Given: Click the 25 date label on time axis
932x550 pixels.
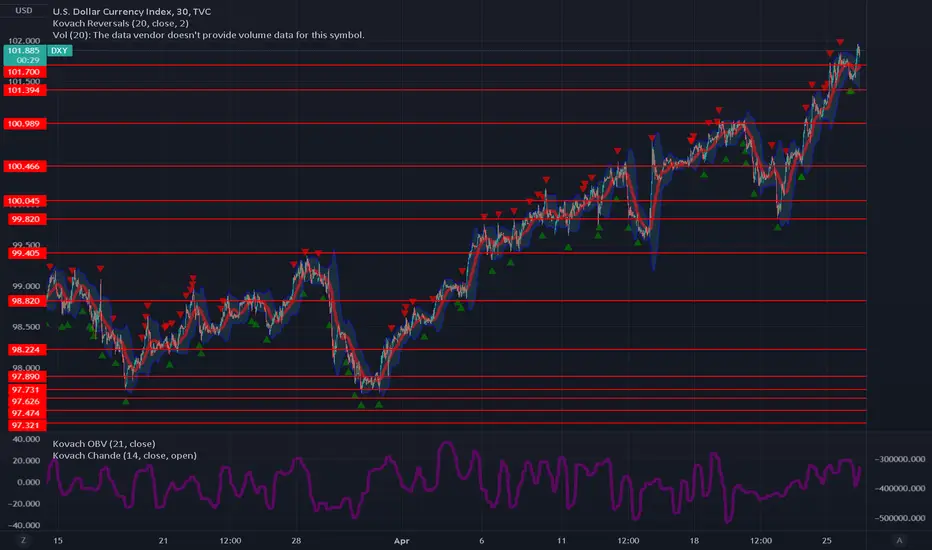Looking at the screenshot, I should (x=827, y=540).
